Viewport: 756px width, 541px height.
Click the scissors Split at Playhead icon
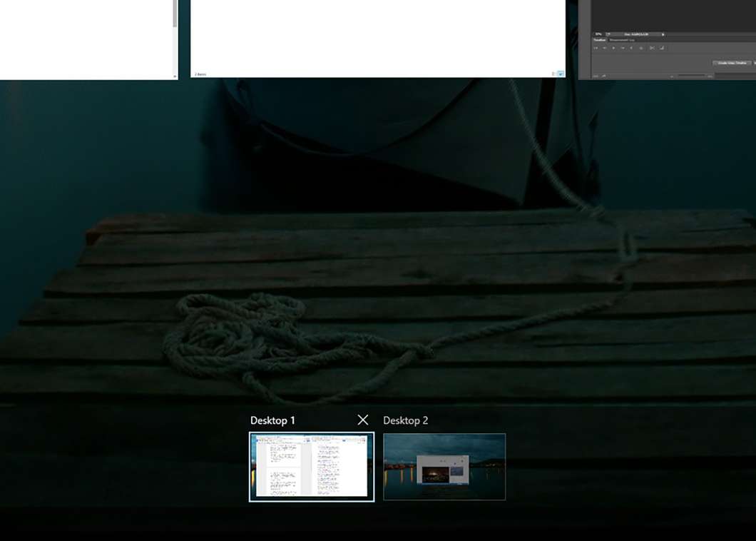pyautogui.click(x=652, y=48)
